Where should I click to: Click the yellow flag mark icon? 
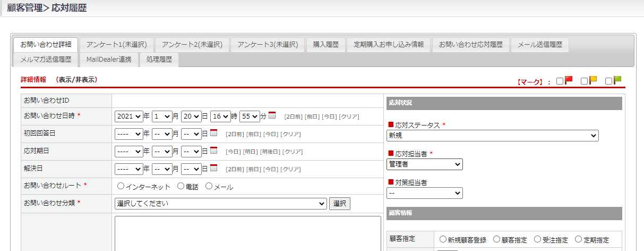[593, 81]
